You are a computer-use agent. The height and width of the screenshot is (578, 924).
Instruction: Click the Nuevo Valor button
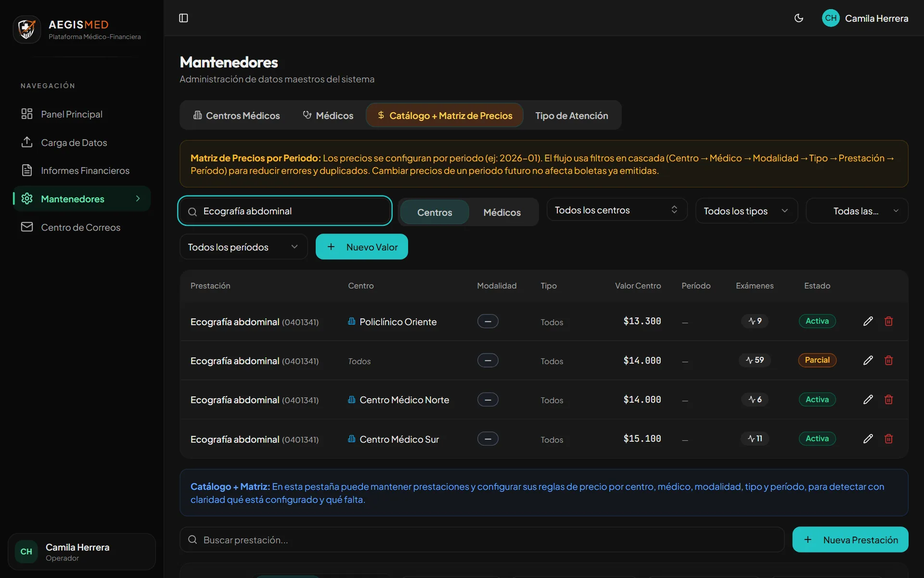tap(362, 247)
